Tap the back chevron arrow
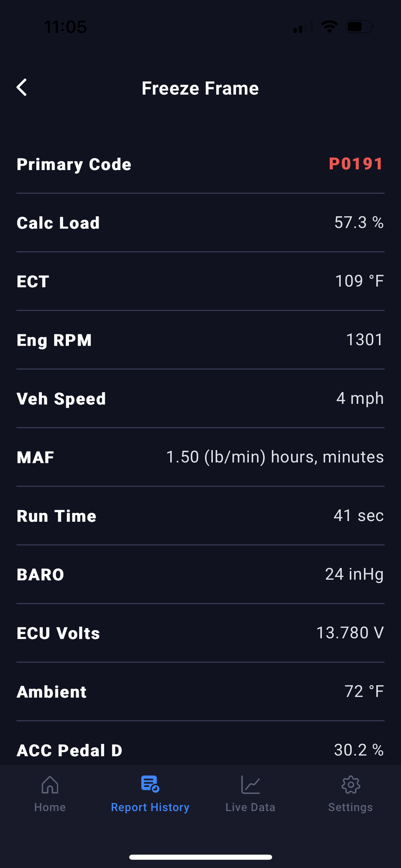 click(22, 87)
